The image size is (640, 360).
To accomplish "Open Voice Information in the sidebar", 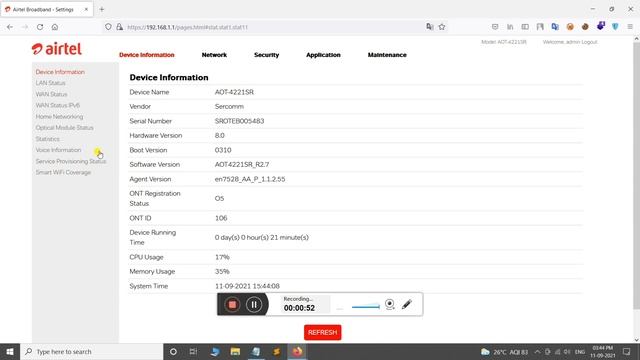I will [x=58, y=150].
